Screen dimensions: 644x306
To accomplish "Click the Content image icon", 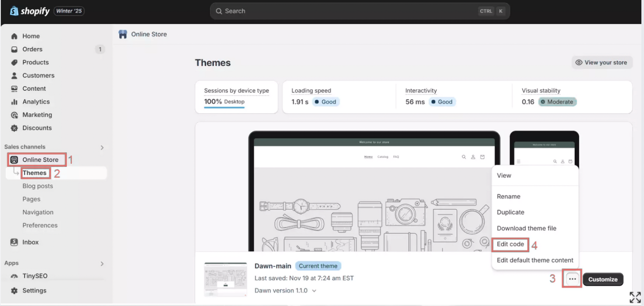I will (x=14, y=88).
